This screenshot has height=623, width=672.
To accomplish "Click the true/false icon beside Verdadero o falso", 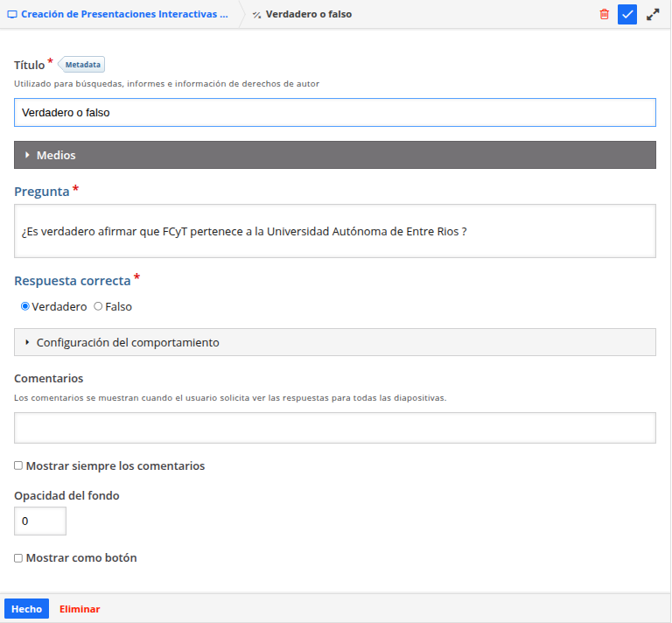I will click(x=256, y=15).
